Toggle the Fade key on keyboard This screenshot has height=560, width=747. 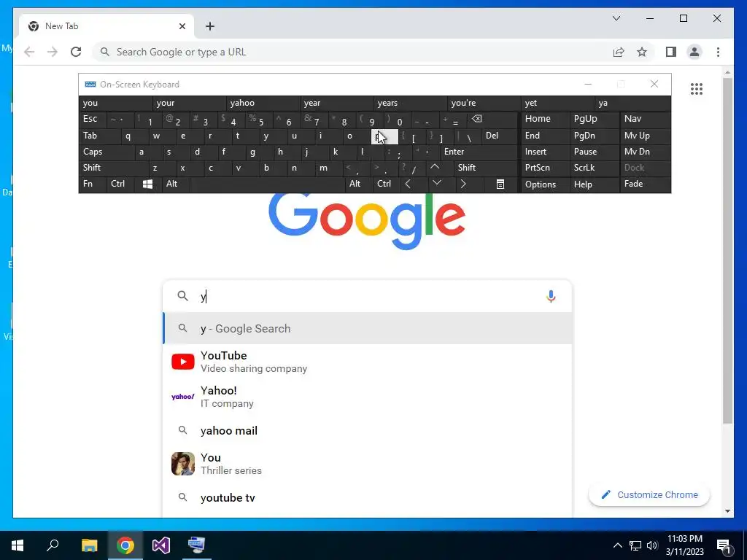pos(645,184)
